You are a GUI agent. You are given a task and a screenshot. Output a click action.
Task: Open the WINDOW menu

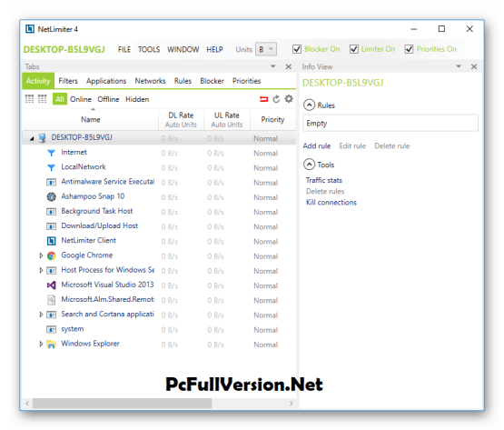click(x=183, y=50)
